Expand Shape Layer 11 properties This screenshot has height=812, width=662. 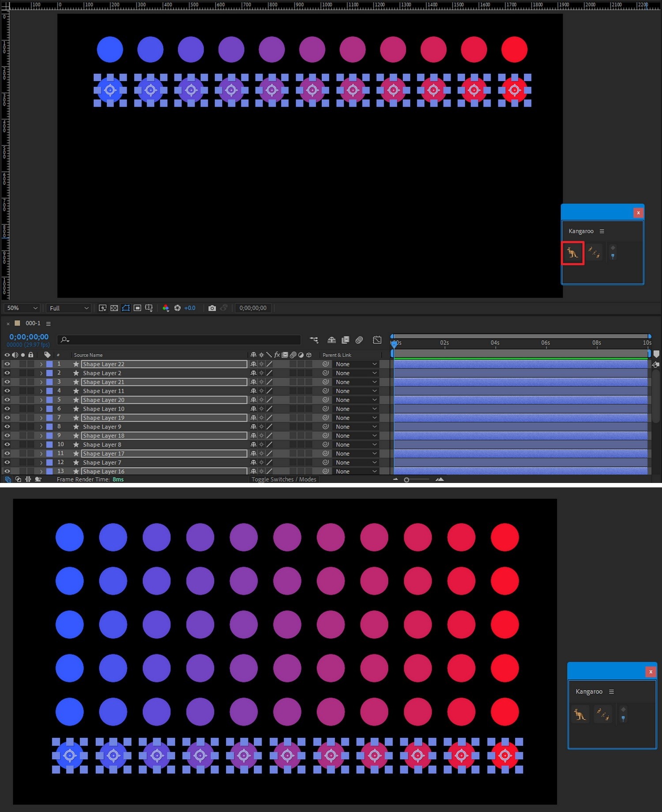(41, 391)
